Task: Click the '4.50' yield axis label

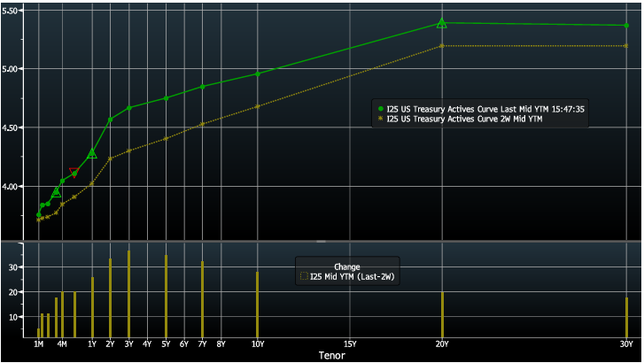Action: 10,128
